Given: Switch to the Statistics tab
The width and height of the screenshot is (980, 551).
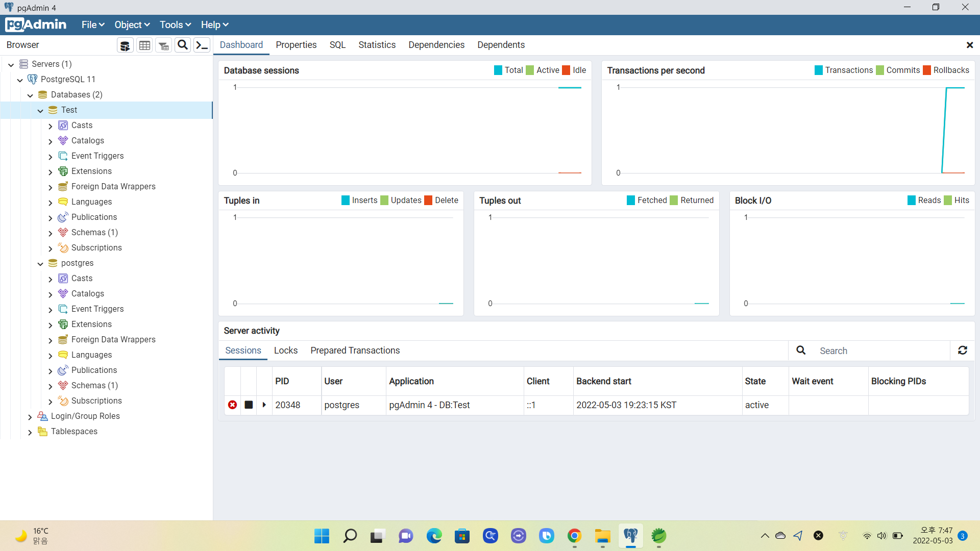Looking at the screenshot, I should pos(377,45).
